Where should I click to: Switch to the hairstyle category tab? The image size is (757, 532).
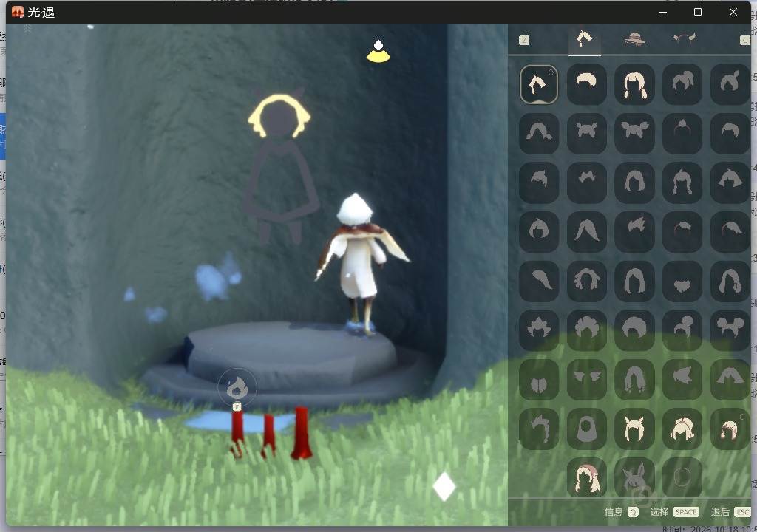[584, 40]
